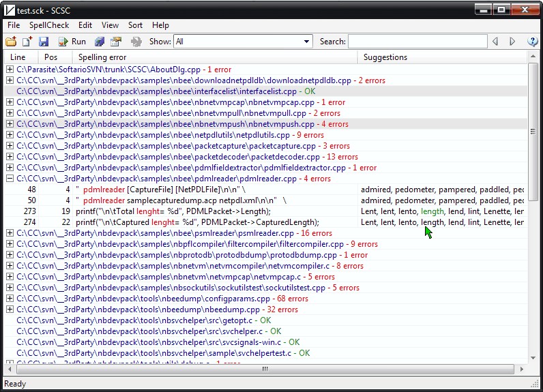Screen dimensions: 543x392
Task: Select the line 273 Total lenght error
Action: [x=265, y=211]
